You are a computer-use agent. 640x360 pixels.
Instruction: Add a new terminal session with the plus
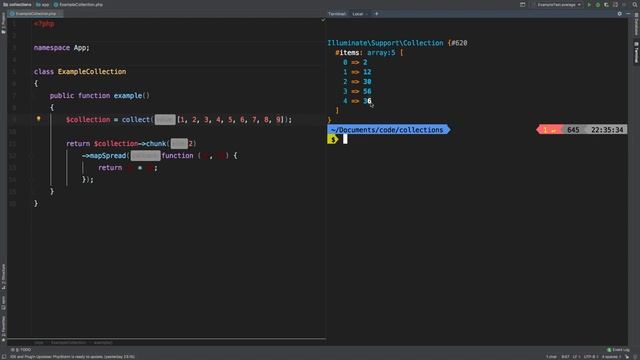click(x=376, y=14)
